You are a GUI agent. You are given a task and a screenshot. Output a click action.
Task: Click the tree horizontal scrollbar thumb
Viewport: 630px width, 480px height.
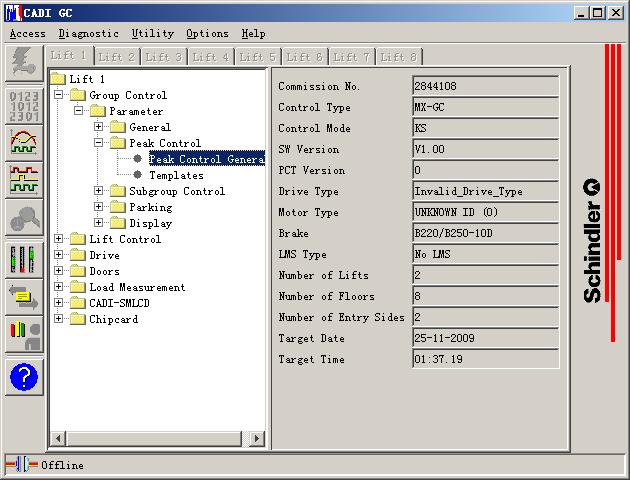[x=154, y=438]
